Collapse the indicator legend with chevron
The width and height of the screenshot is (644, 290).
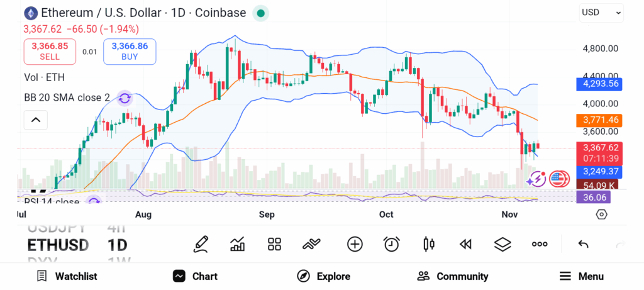36,120
